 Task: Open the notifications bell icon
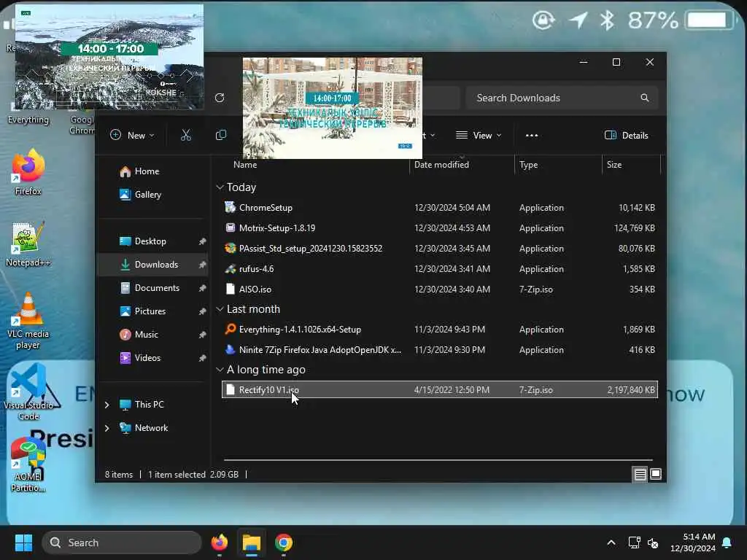727,542
